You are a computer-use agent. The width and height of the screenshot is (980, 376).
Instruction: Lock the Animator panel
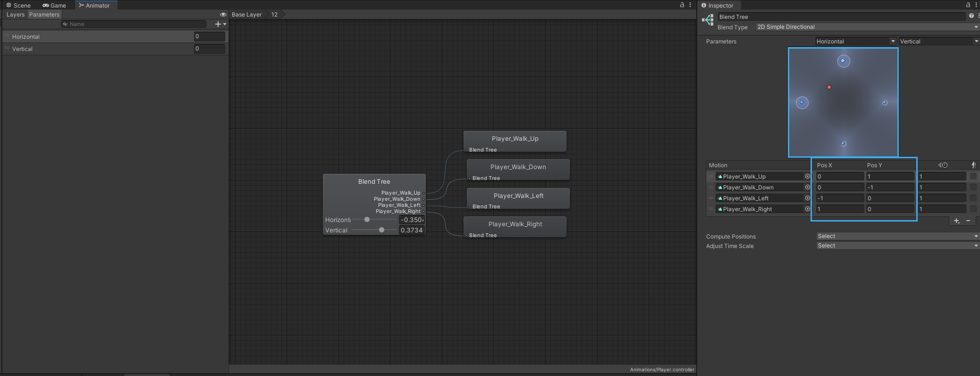point(682,5)
